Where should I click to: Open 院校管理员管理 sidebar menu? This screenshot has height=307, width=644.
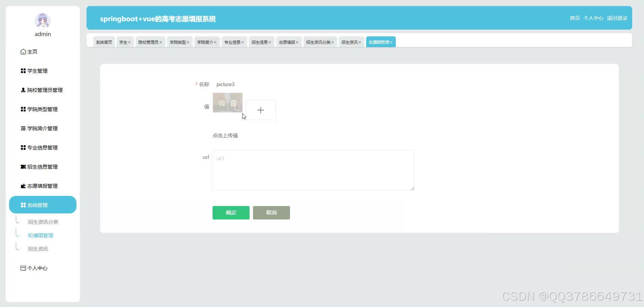pos(43,90)
